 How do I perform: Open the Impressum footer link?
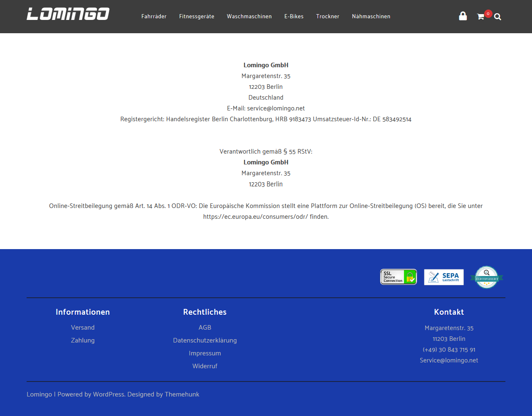point(205,353)
